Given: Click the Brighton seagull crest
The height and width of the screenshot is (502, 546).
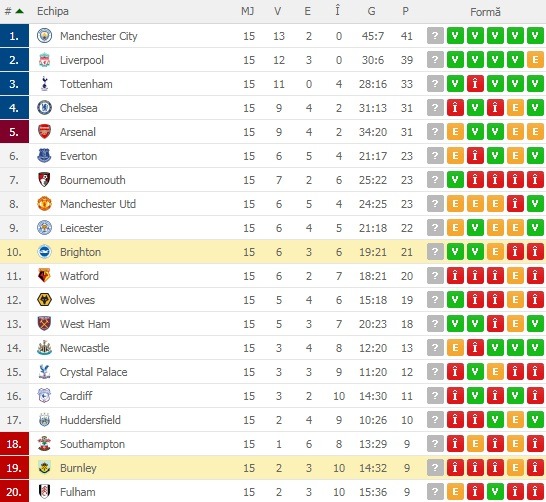Looking at the screenshot, I should pos(44,252).
